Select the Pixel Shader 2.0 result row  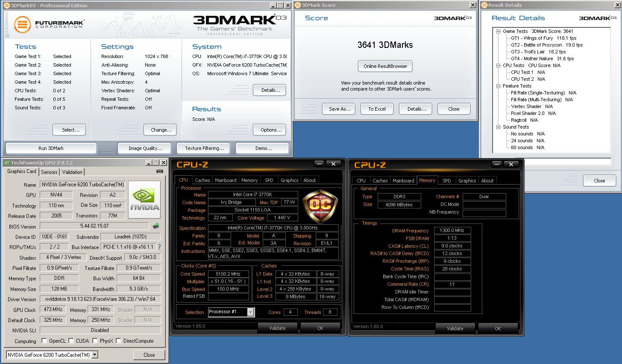534,113
